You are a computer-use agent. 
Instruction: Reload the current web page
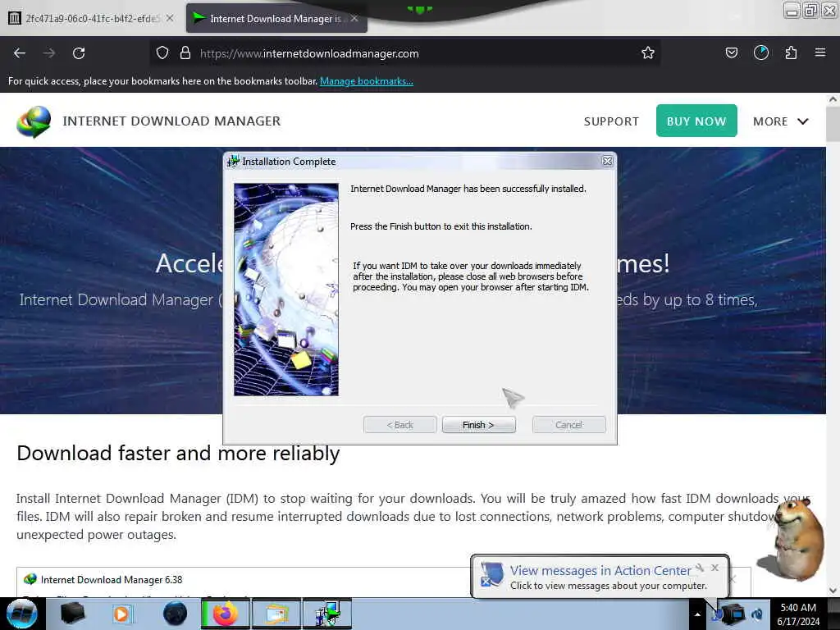79,53
